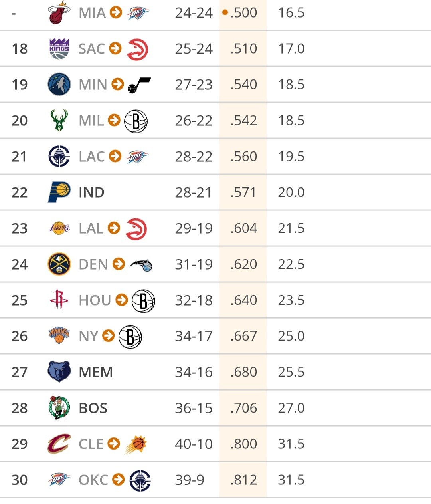431x504 pixels.
Task: Click the Miami Heat logo
Action: pos(59,13)
